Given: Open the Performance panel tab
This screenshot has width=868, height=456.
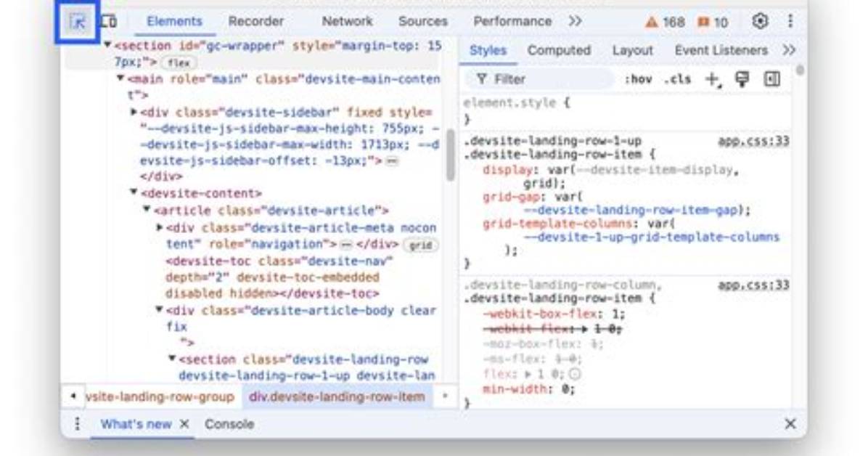Looking at the screenshot, I should click(512, 21).
